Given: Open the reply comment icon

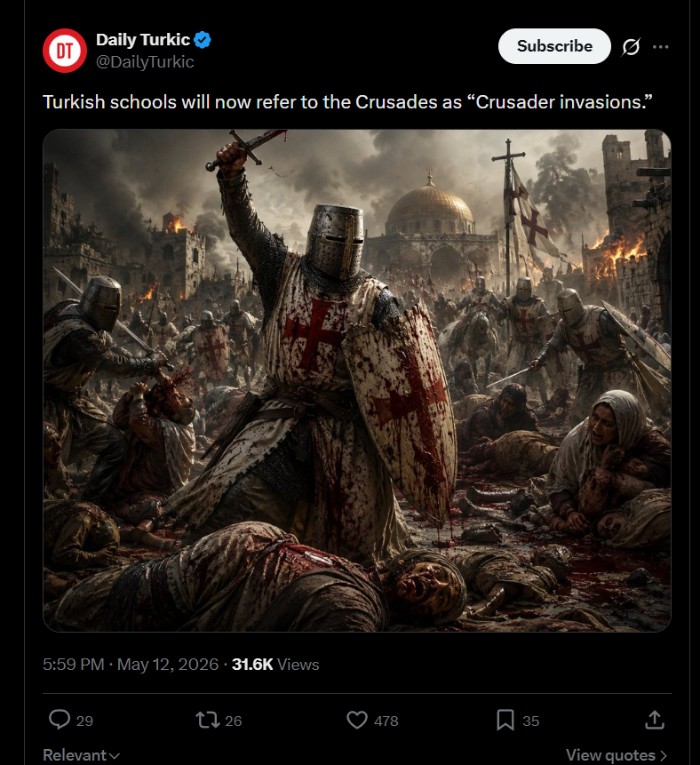Looking at the screenshot, I should point(60,720).
